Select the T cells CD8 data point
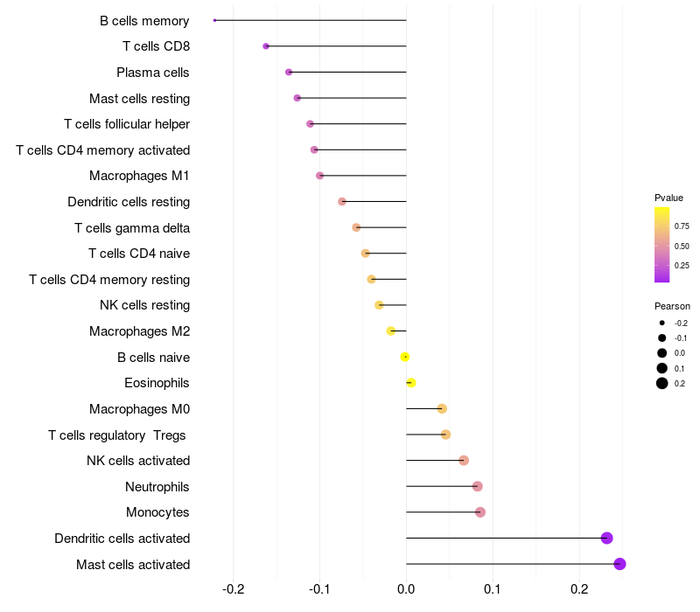This screenshot has height=612, width=700. point(266,46)
